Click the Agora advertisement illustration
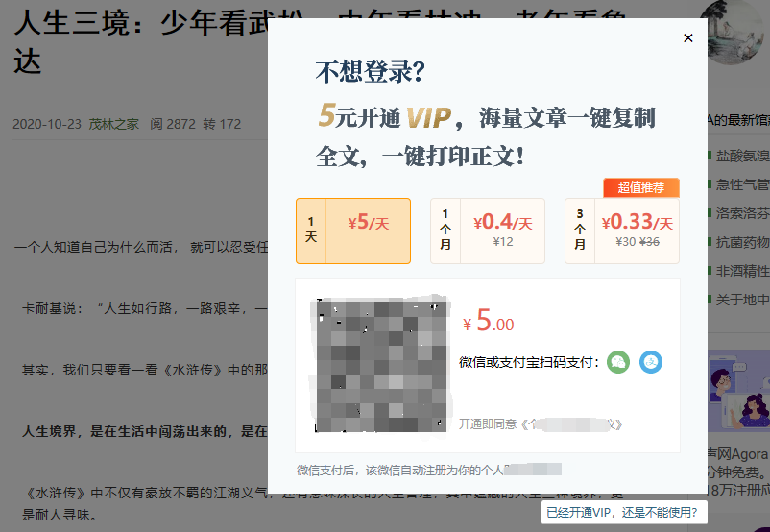 coord(738,391)
